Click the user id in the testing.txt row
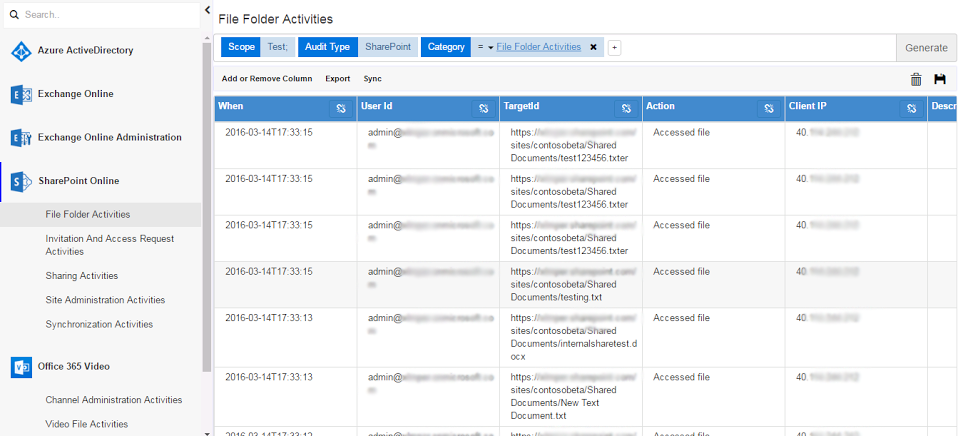958x436 pixels. (x=430, y=278)
